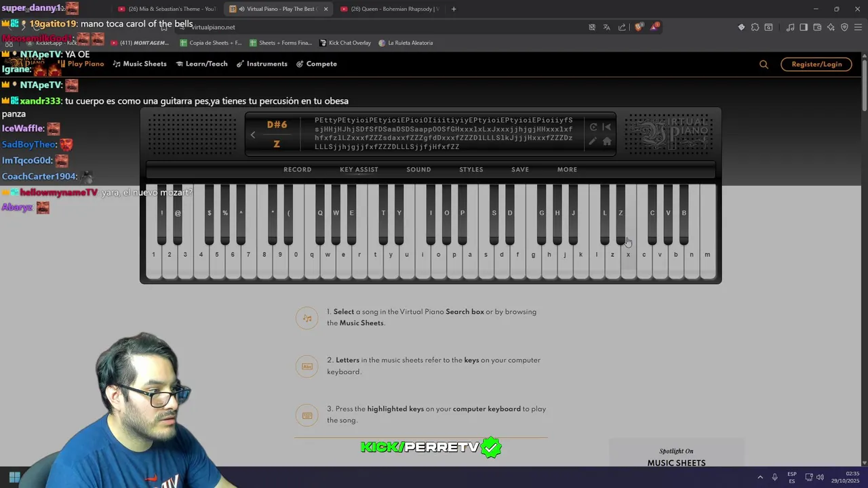
Task: Open the RECORD menu on piano
Action: pos(298,169)
